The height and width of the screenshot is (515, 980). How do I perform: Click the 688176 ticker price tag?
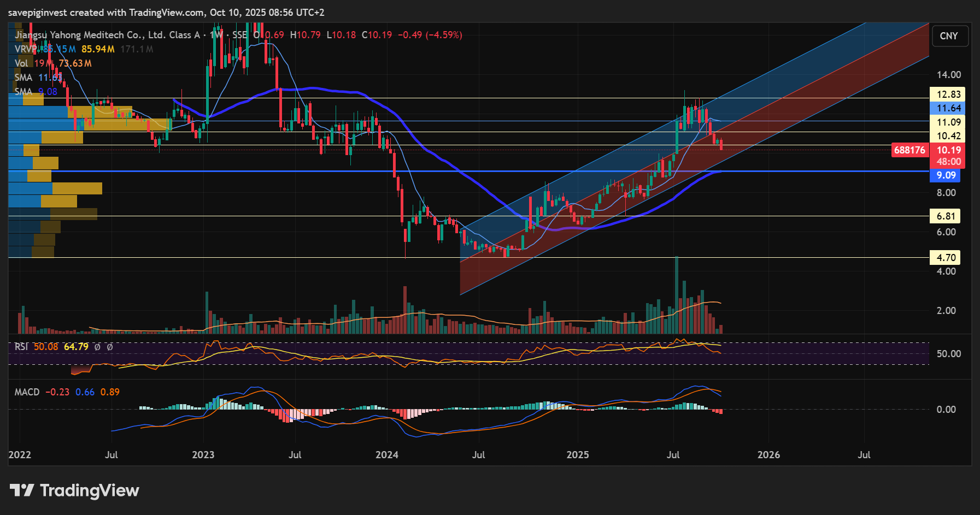click(x=909, y=150)
